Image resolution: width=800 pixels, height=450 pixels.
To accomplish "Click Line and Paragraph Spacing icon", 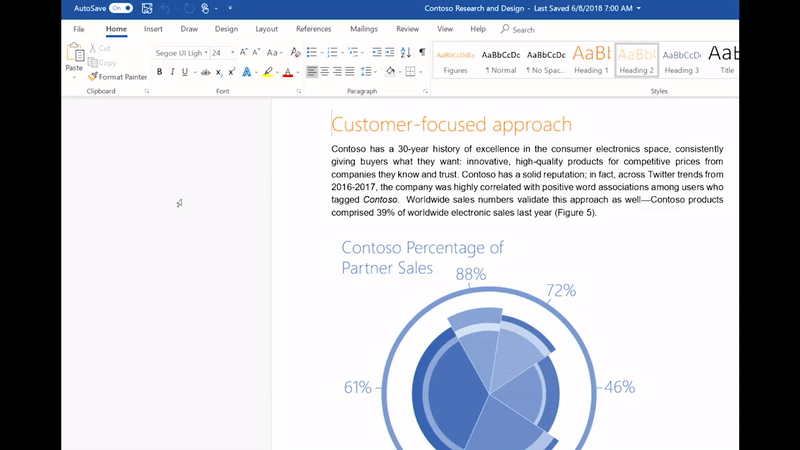I will click(x=366, y=72).
